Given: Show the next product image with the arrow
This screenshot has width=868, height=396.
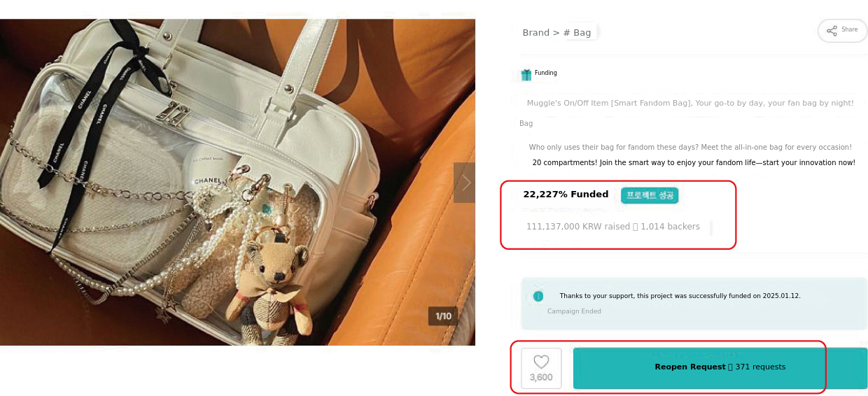Looking at the screenshot, I should [x=465, y=183].
